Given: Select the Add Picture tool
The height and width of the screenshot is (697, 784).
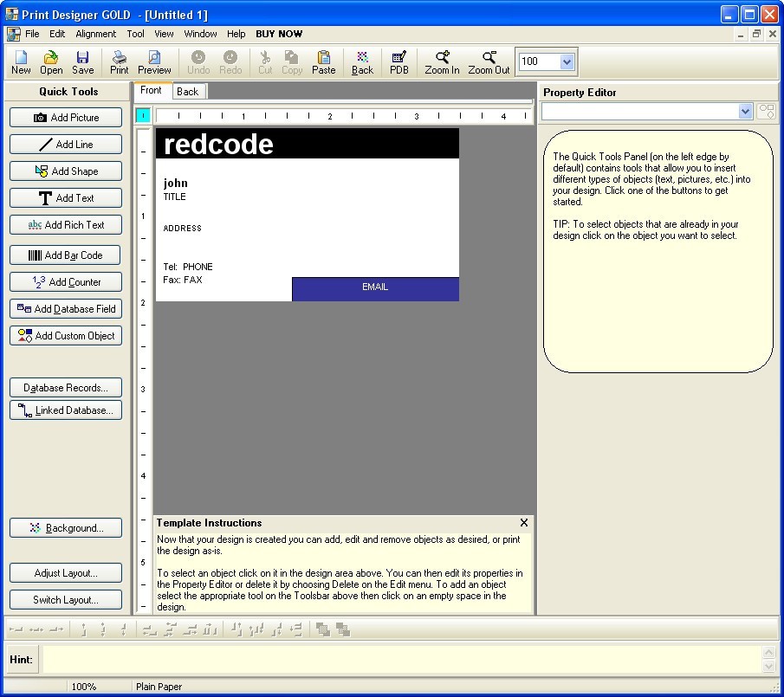Looking at the screenshot, I should pos(65,117).
